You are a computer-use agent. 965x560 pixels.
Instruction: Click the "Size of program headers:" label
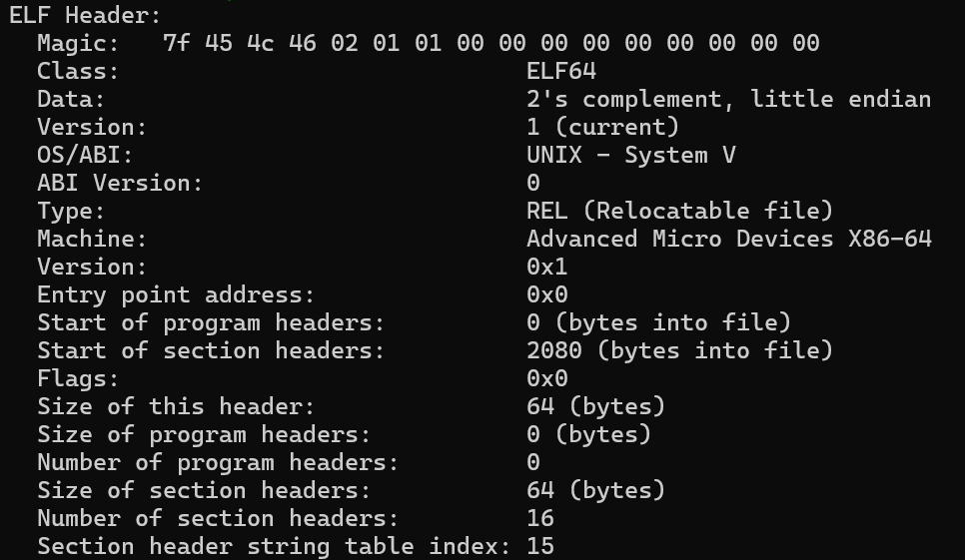[x=204, y=434]
